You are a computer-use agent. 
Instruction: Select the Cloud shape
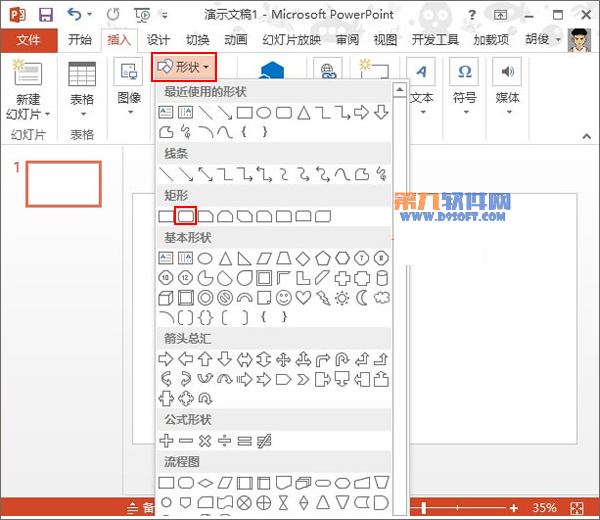coord(382,298)
